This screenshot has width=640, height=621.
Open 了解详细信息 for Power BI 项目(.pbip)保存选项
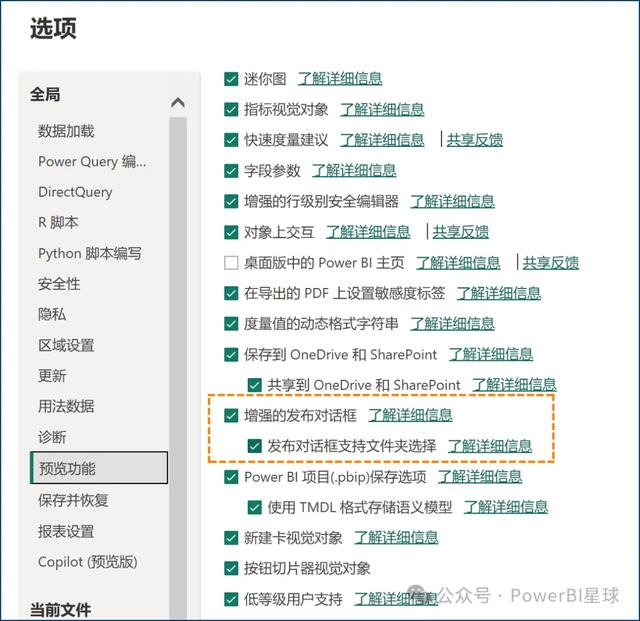(x=480, y=477)
